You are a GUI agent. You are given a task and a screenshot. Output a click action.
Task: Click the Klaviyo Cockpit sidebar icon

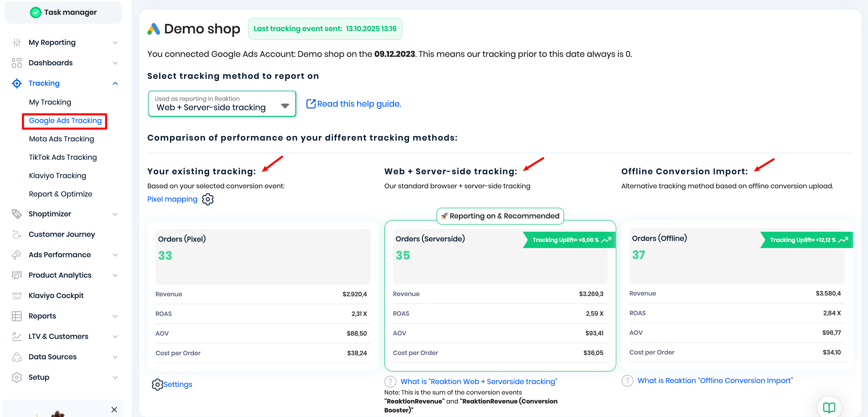(x=17, y=296)
